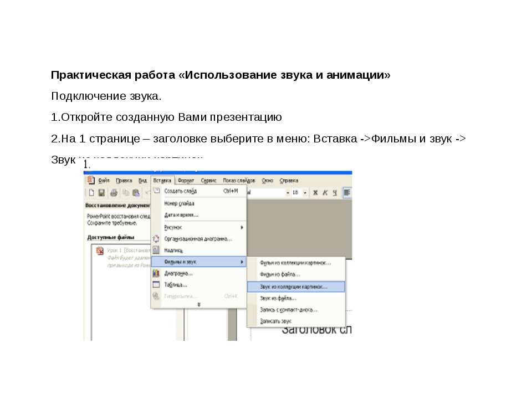Viewport: 532px width, 399px height.
Task: Select Звук из коллекции картинок
Action: click(296, 287)
